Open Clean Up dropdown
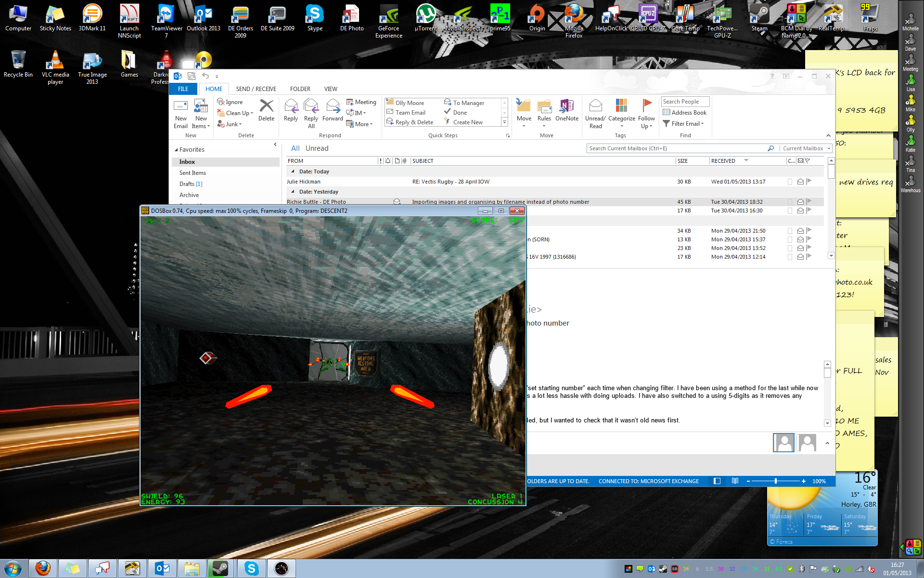This screenshot has width=924, height=578. 235,113
